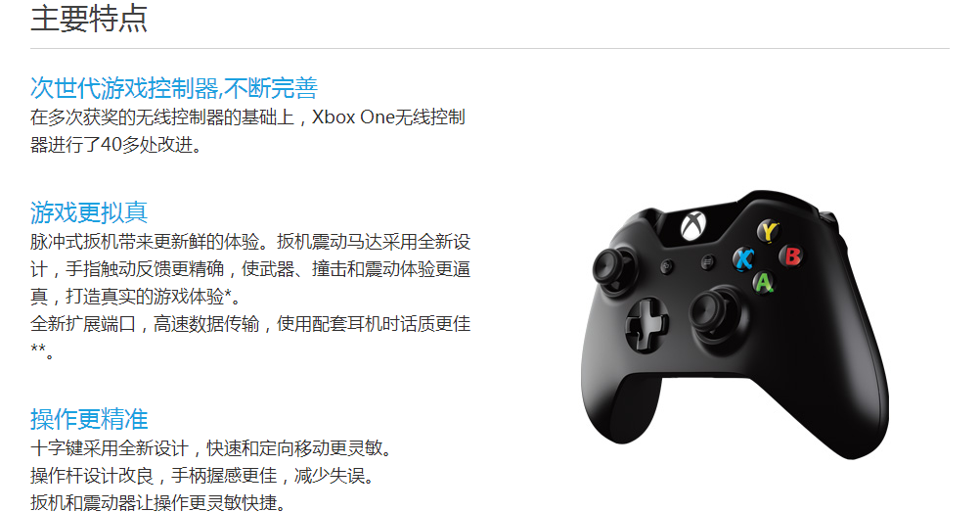980x512 pixels.
Task: Click the 主要特点 section title
Action: point(89,18)
